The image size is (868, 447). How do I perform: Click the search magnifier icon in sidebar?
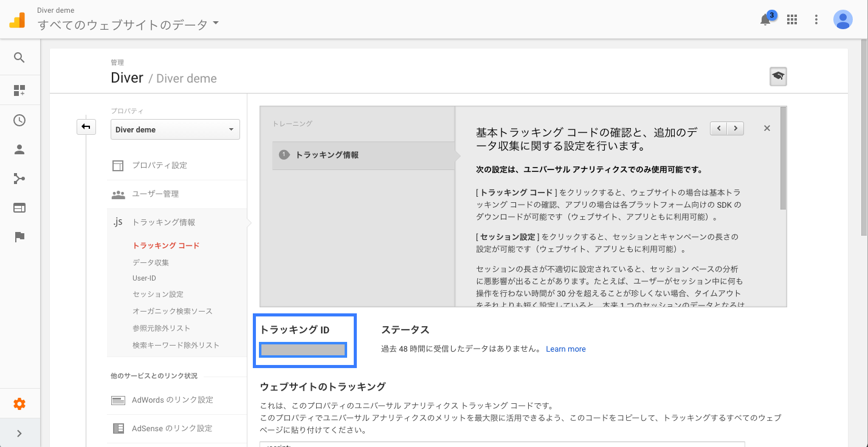pyautogui.click(x=19, y=58)
